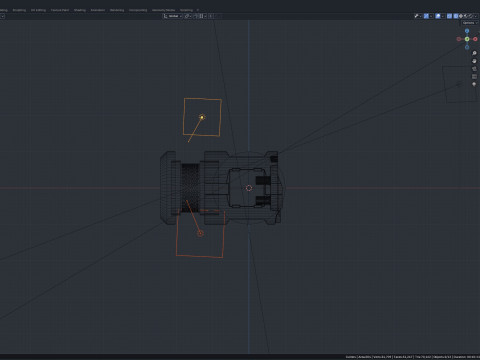Toggle proportional editing in header
Image resolution: width=480 pixels, height=360 pixels.
211,16
